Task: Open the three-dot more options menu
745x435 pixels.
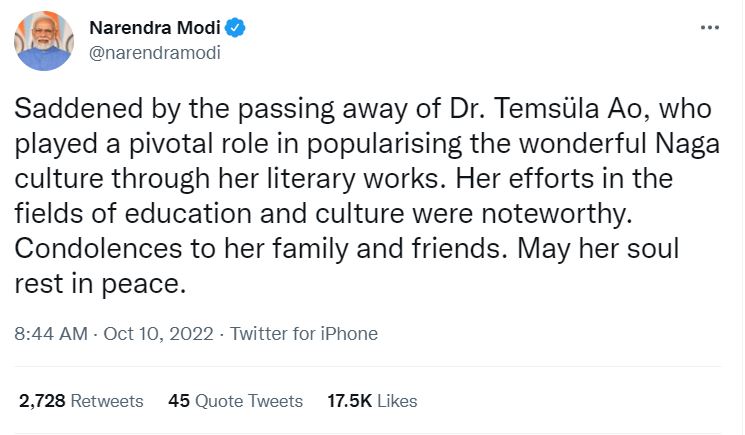Action: point(709,28)
